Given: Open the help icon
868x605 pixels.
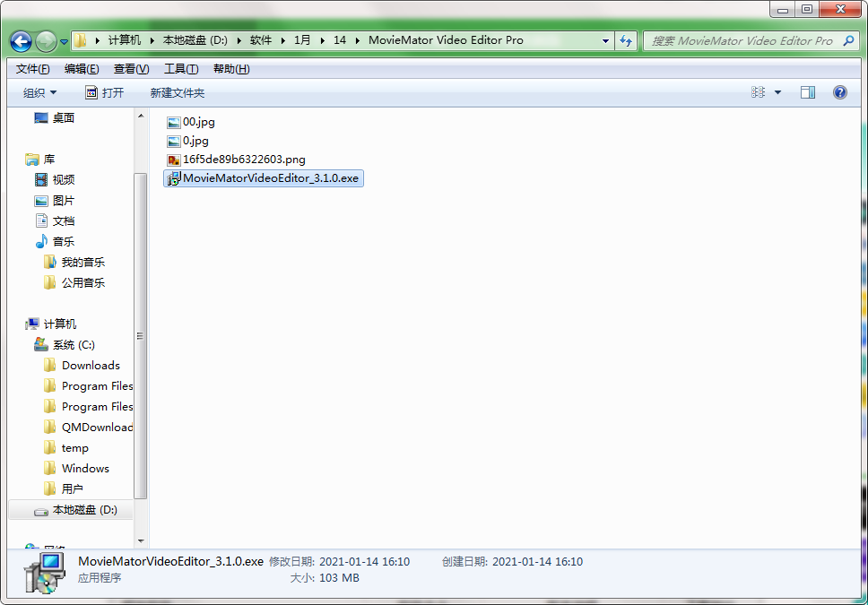Looking at the screenshot, I should (840, 92).
